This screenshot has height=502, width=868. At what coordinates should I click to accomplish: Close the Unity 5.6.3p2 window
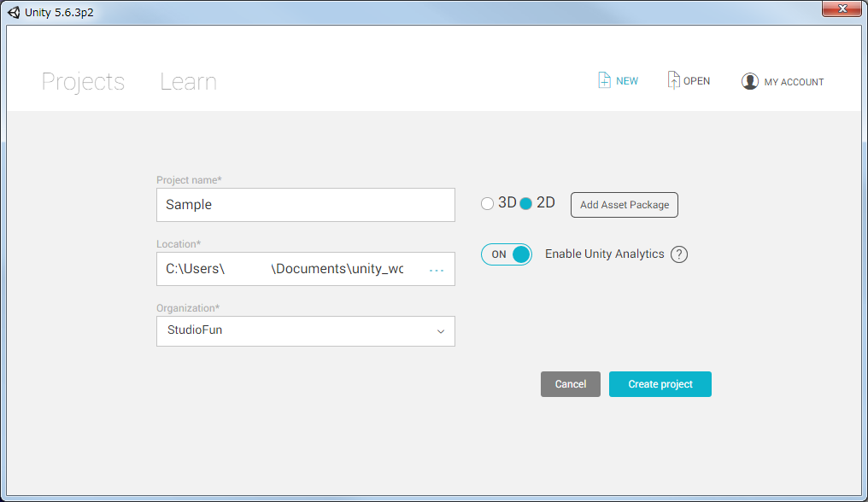pos(842,9)
